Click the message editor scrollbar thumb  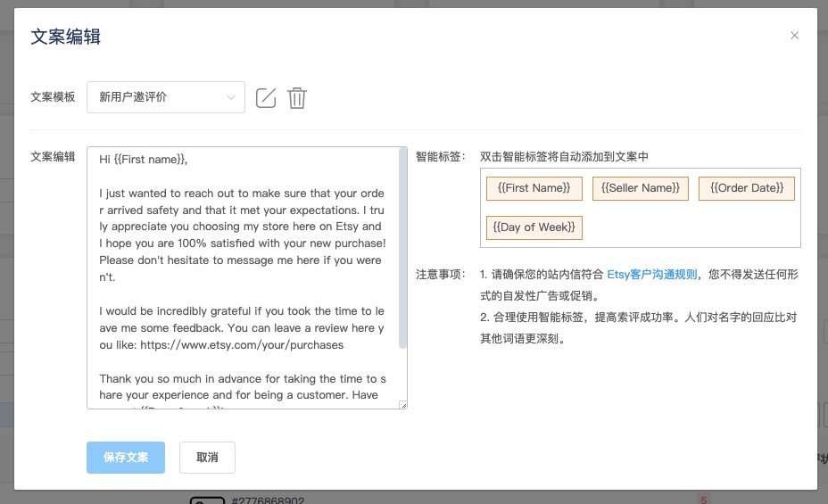[x=402, y=250]
